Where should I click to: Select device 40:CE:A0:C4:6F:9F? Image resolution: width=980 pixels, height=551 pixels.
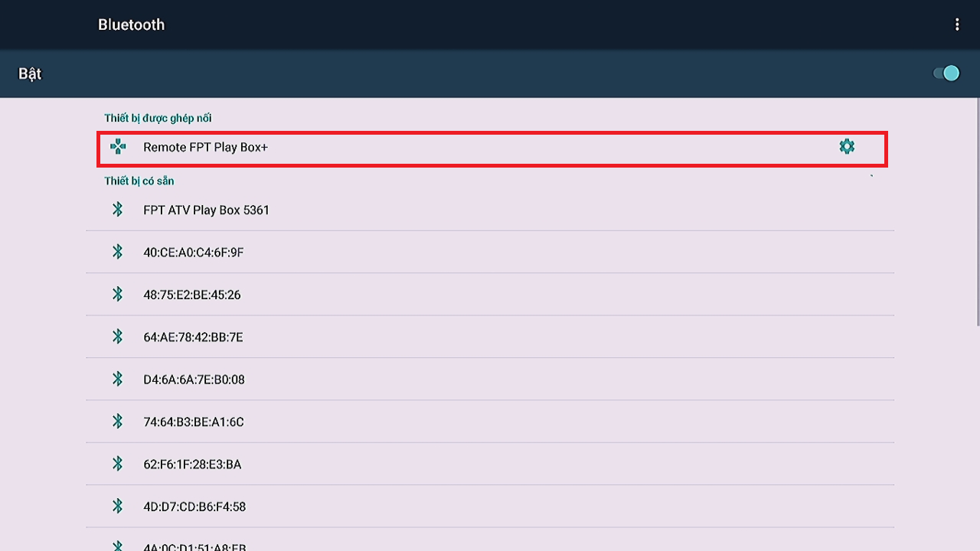pyautogui.click(x=490, y=252)
